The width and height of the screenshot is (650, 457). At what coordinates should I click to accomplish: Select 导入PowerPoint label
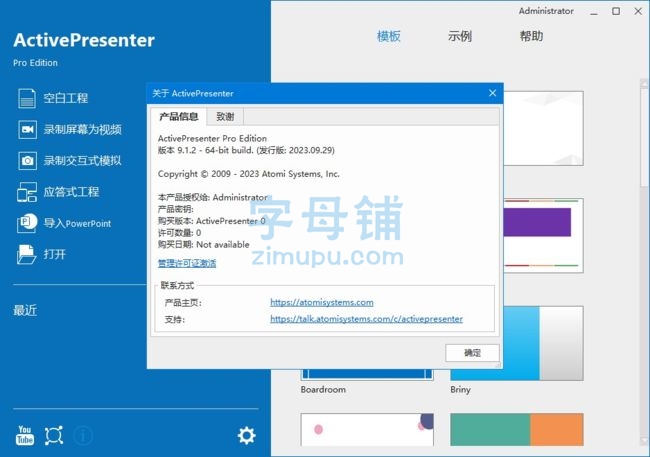click(78, 224)
